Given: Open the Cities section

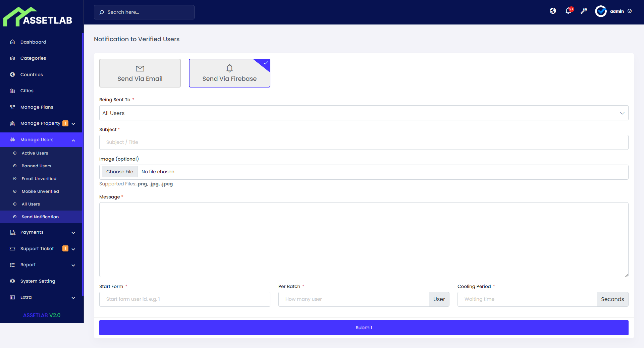Looking at the screenshot, I should (26, 91).
